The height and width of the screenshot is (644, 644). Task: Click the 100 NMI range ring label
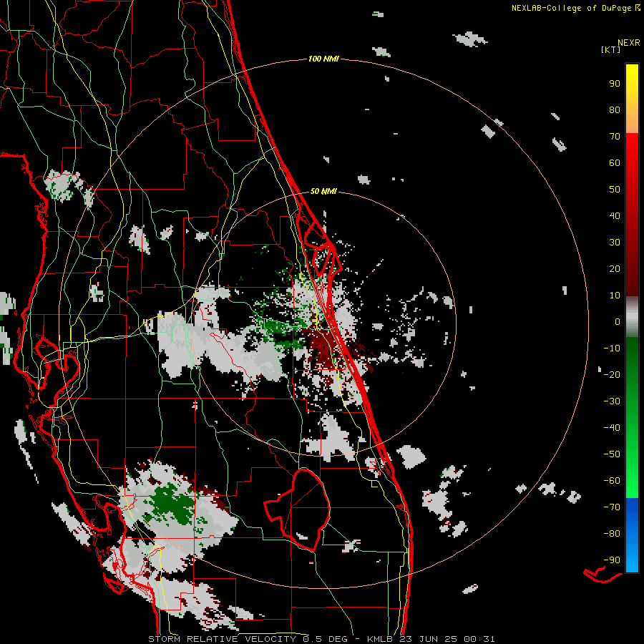point(323,59)
